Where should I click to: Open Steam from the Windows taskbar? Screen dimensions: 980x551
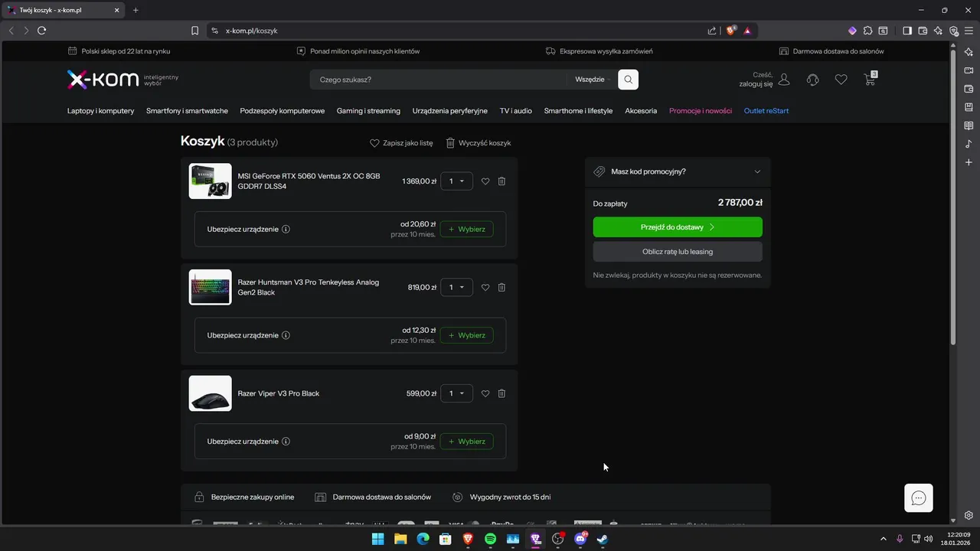[603, 539]
